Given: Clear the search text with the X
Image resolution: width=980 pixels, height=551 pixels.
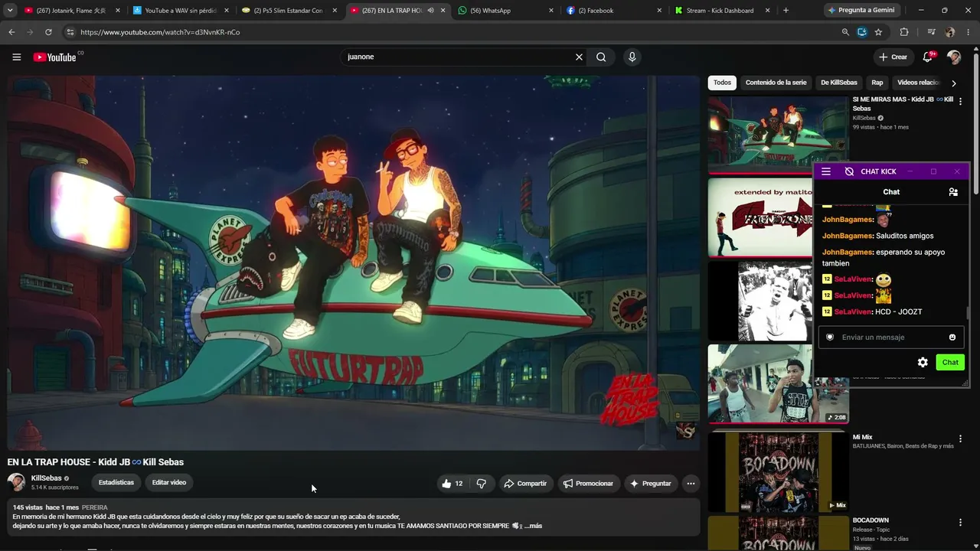Looking at the screenshot, I should (579, 57).
